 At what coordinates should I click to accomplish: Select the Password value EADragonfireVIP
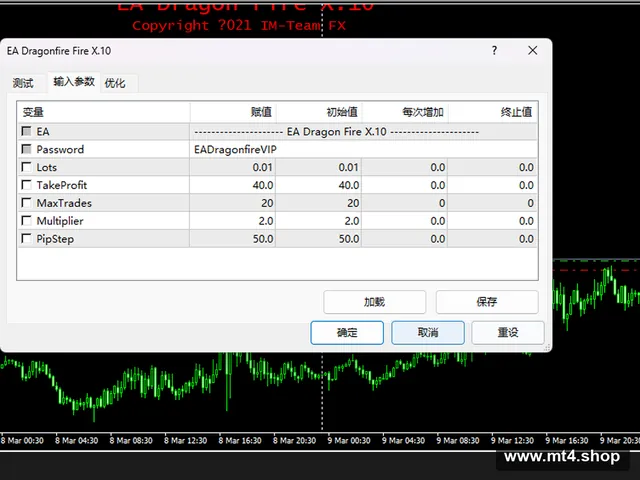[236, 149]
